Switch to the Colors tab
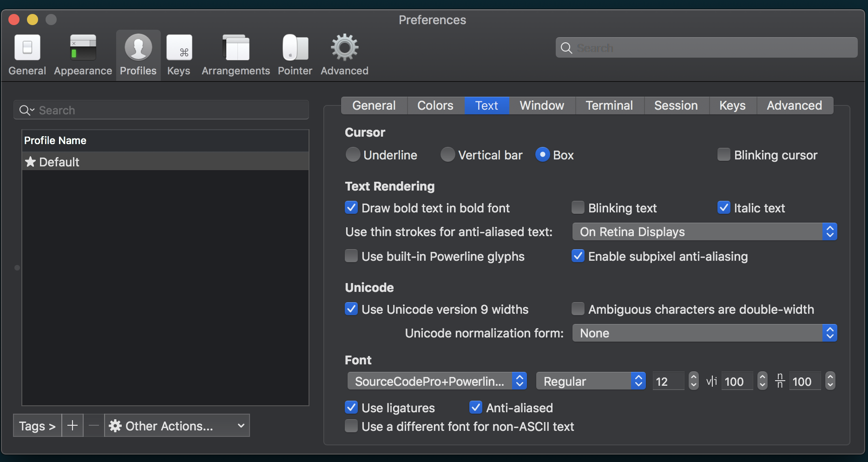 435,106
